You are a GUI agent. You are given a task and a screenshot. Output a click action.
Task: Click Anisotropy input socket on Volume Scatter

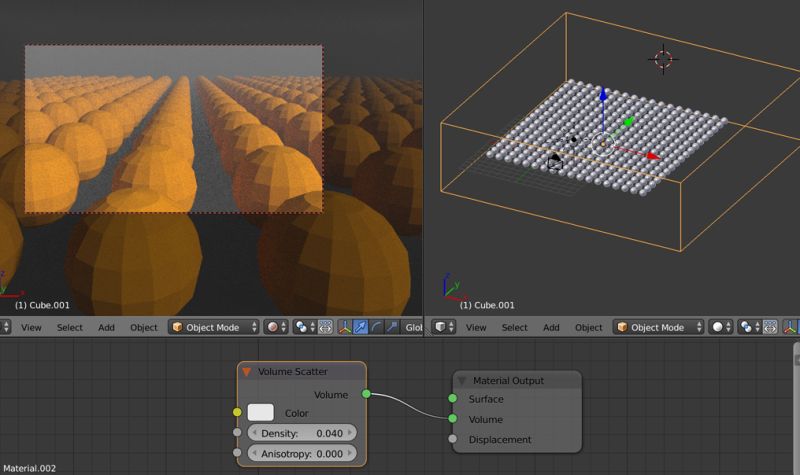tap(237, 453)
